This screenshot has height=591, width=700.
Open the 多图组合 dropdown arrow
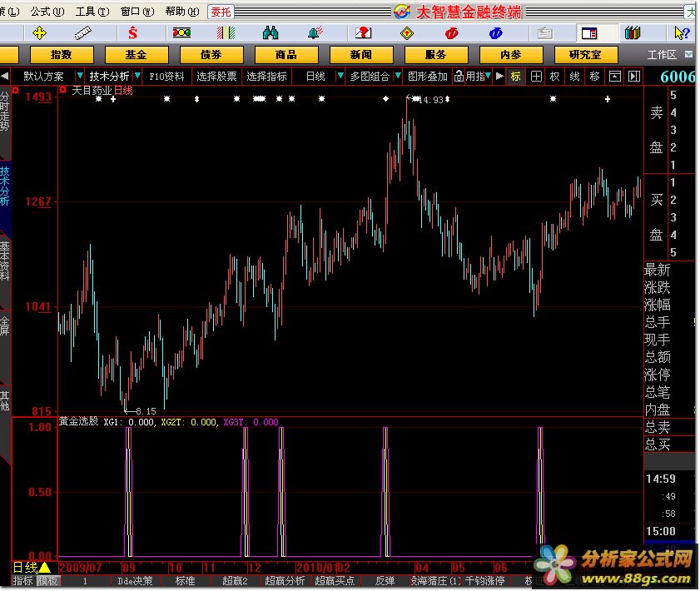tap(398, 76)
